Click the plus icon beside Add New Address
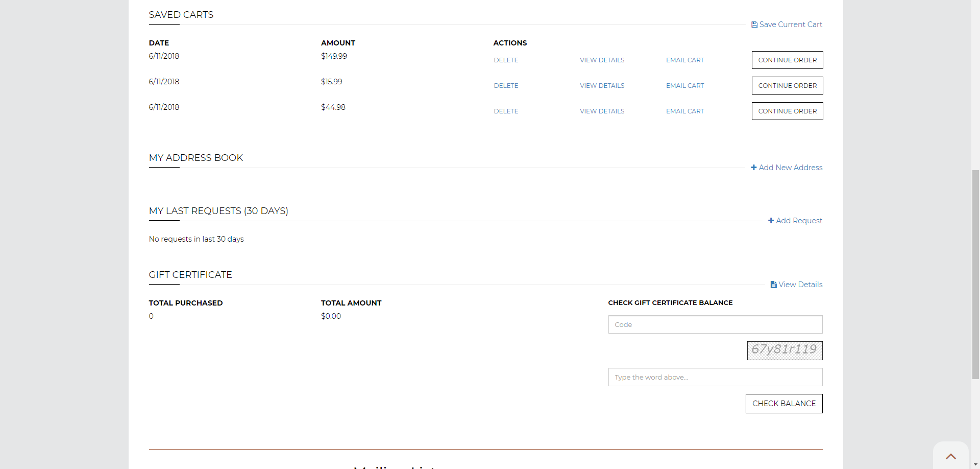Screen dimensions: 980x469 (754, 168)
